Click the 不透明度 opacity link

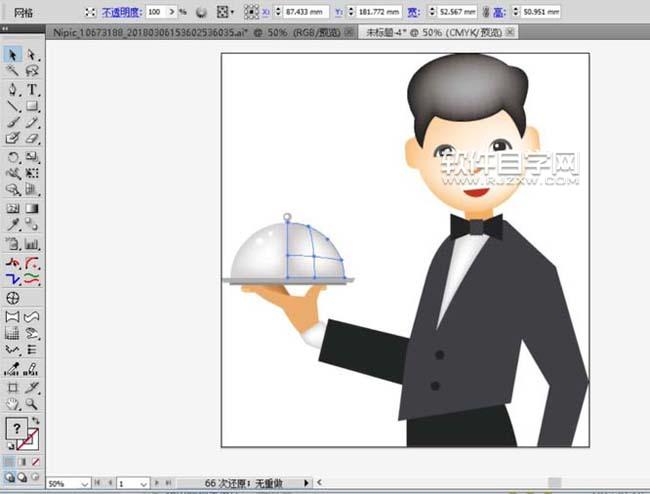click(x=121, y=12)
